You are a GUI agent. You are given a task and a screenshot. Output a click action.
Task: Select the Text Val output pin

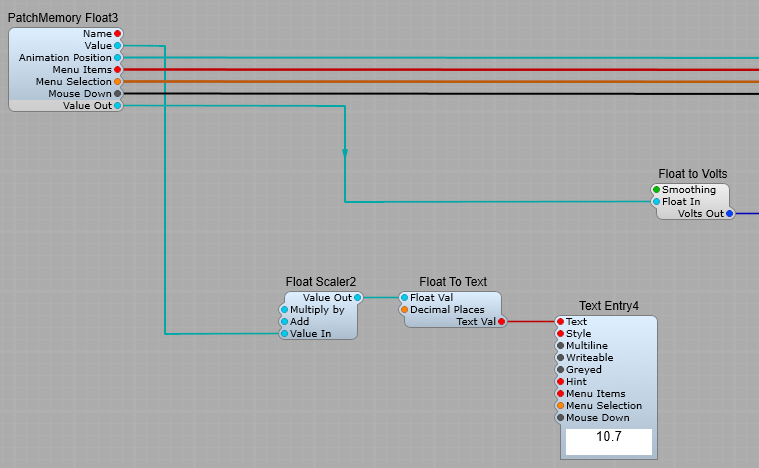pos(501,322)
